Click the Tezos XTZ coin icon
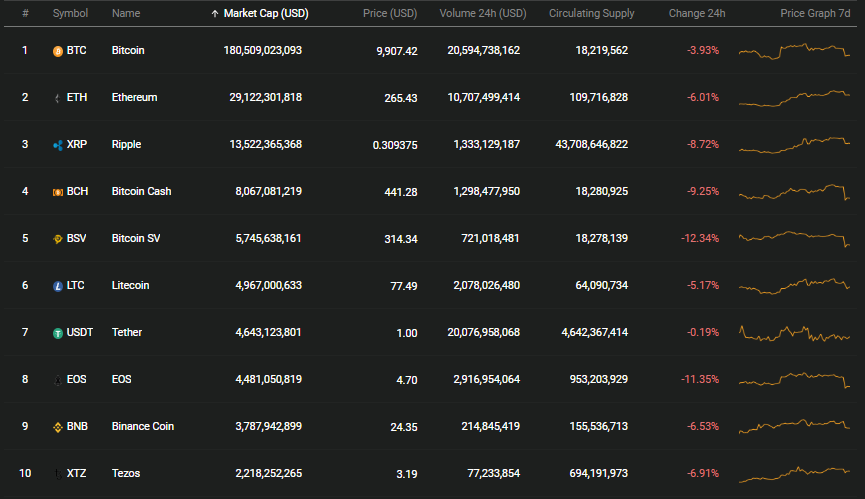The image size is (865, 499). (x=57, y=474)
